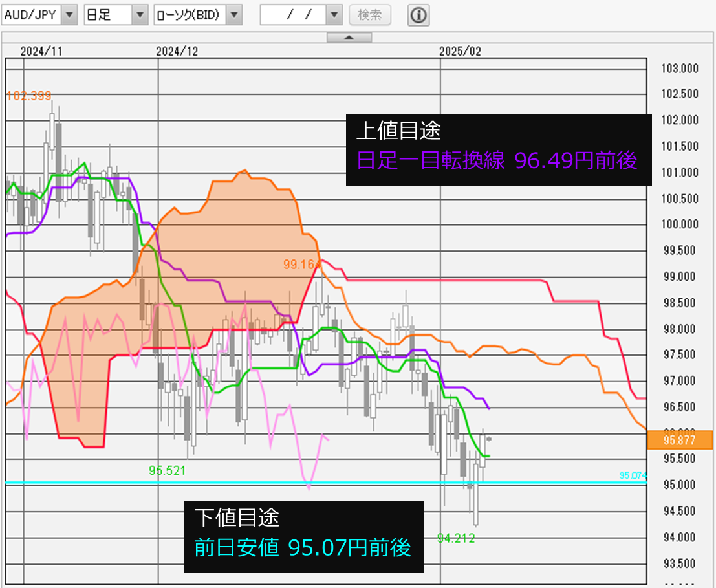
Task: Open the ローソク(BID) chart type dropdown
Action: click(x=235, y=15)
